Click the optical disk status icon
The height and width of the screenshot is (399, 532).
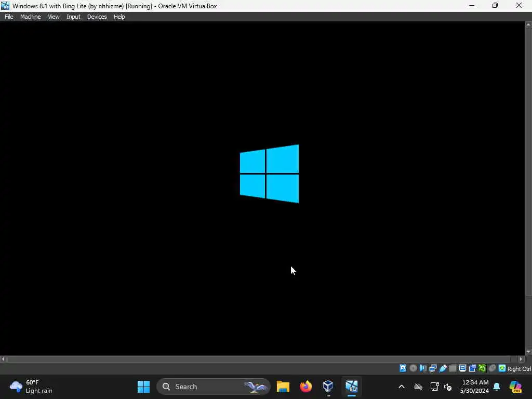coord(413,368)
